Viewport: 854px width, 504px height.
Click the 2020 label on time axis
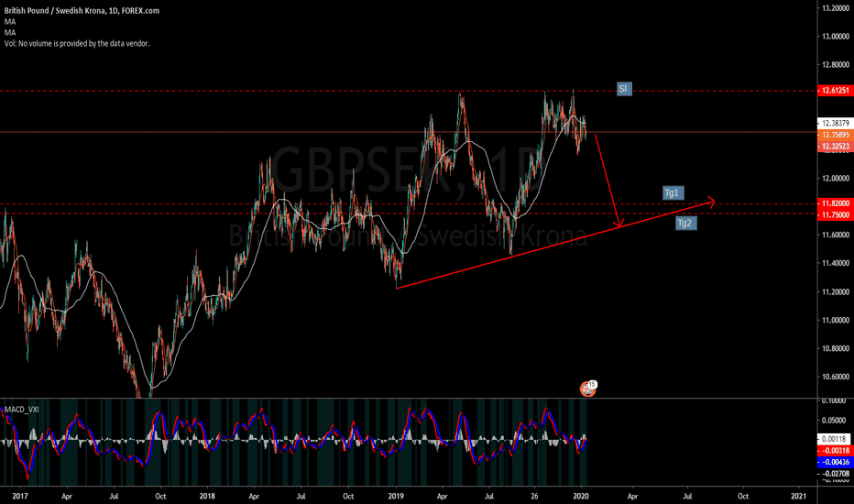[x=581, y=497]
